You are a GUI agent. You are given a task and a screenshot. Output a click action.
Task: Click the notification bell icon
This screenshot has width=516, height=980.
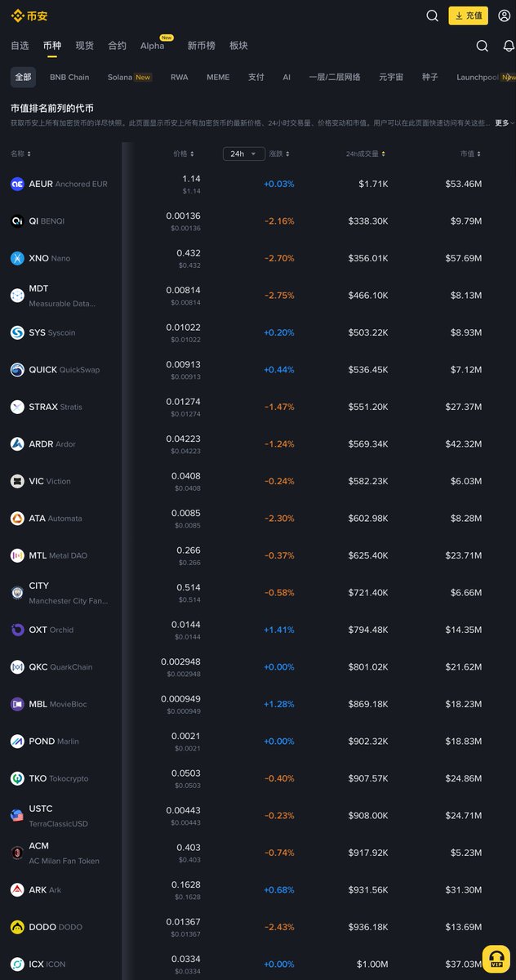click(x=508, y=46)
